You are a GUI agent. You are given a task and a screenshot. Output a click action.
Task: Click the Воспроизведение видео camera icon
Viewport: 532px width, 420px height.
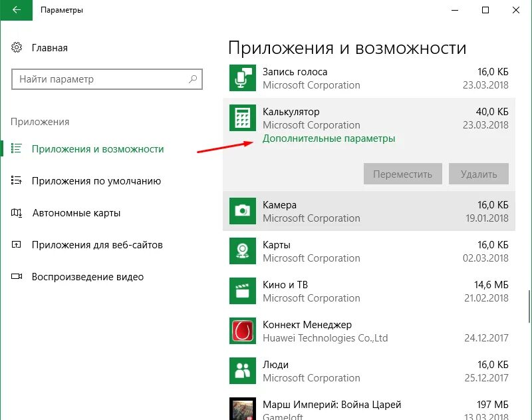(x=17, y=276)
